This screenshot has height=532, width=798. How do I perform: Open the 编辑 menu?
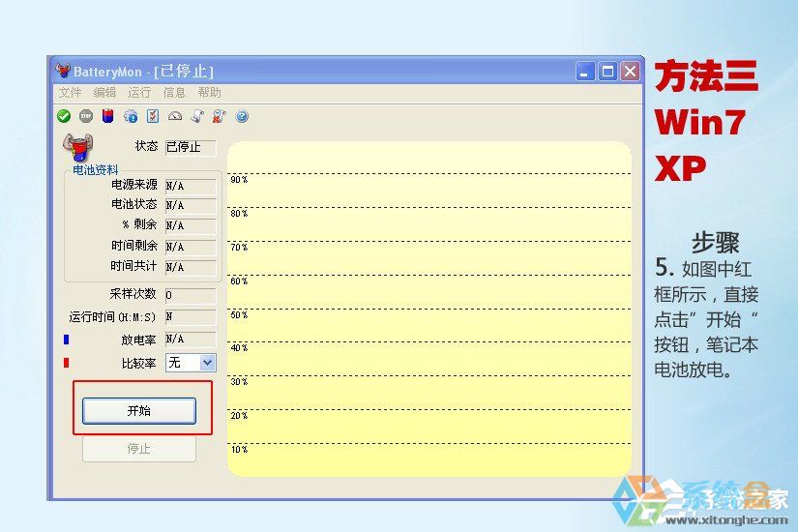pyautogui.click(x=104, y=92)
